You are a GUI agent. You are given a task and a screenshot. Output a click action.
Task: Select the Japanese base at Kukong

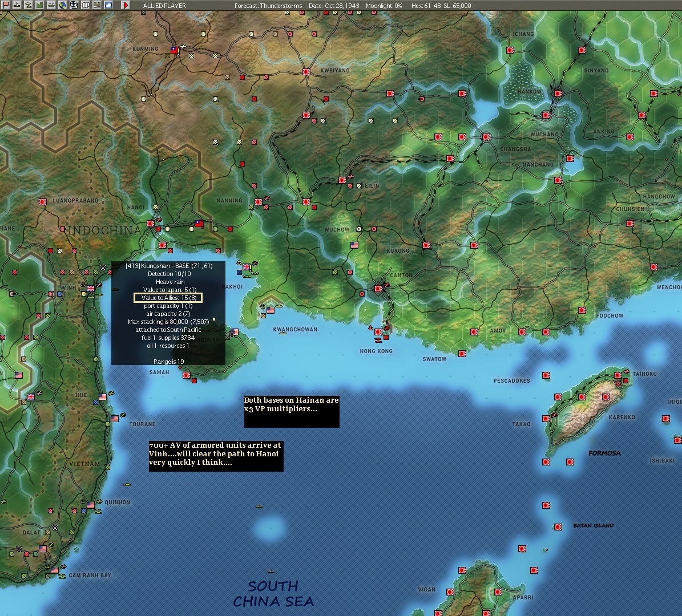pyautogui.click(x=426, y=245)
